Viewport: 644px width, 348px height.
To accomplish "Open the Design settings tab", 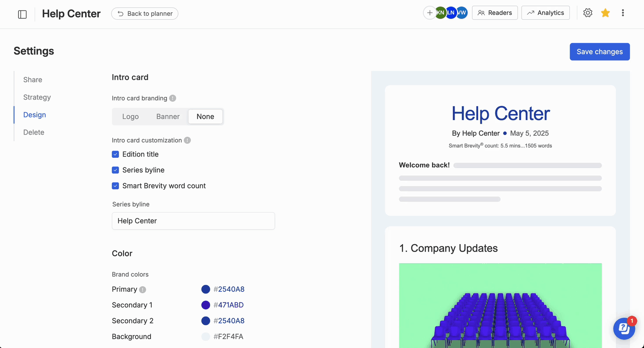I will coord(35,115).
